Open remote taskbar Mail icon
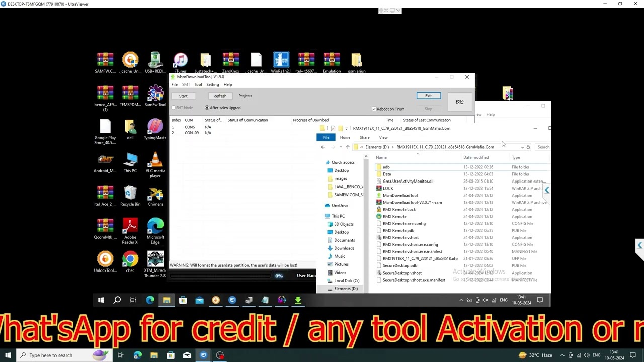This screenshot has height=362, width=644. [x=199, y=300]
